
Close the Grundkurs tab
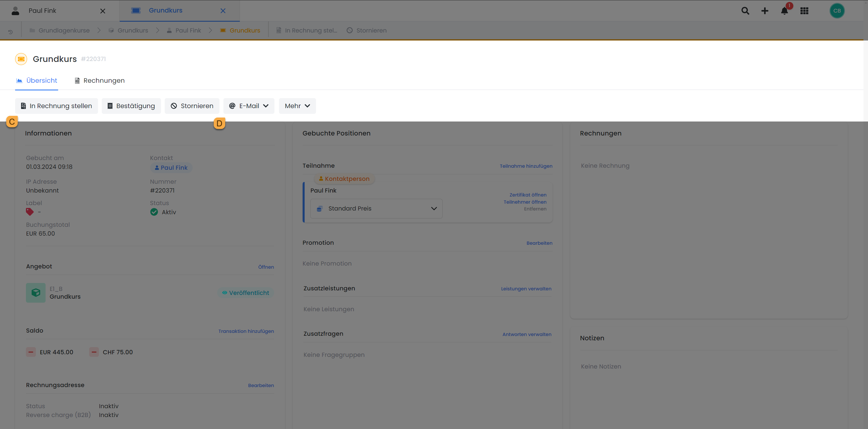(223, 11)
